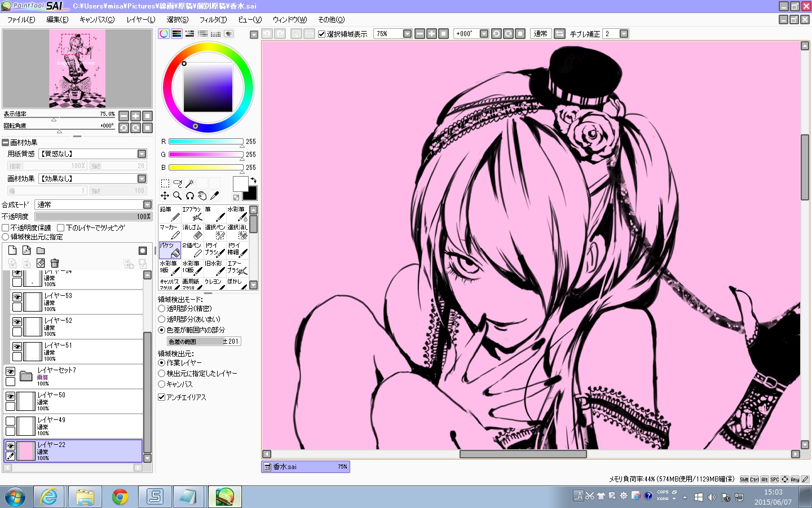Screen dimensions: 812x508
Task: Select the Selection Eraser (選択消し) tool
Action: 237,231
